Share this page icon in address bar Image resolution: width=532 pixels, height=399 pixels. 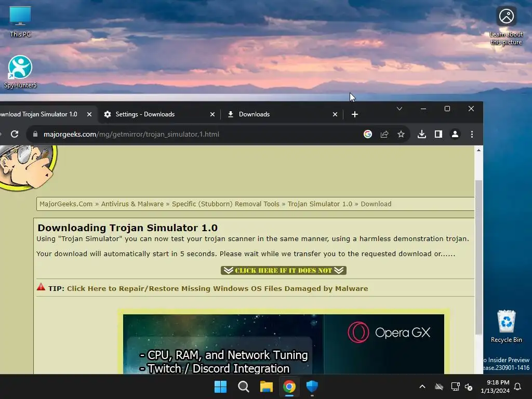coord(384,135)
